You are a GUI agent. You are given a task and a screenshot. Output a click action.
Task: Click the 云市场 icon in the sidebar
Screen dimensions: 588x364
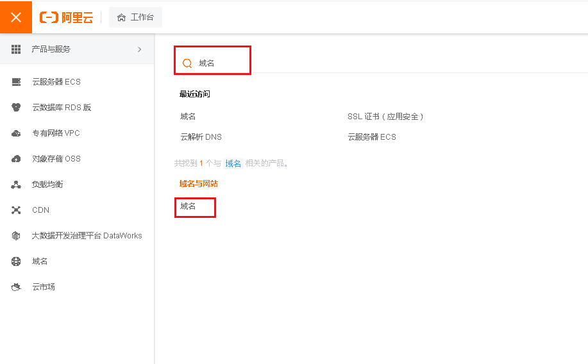[x=16, y=287]
